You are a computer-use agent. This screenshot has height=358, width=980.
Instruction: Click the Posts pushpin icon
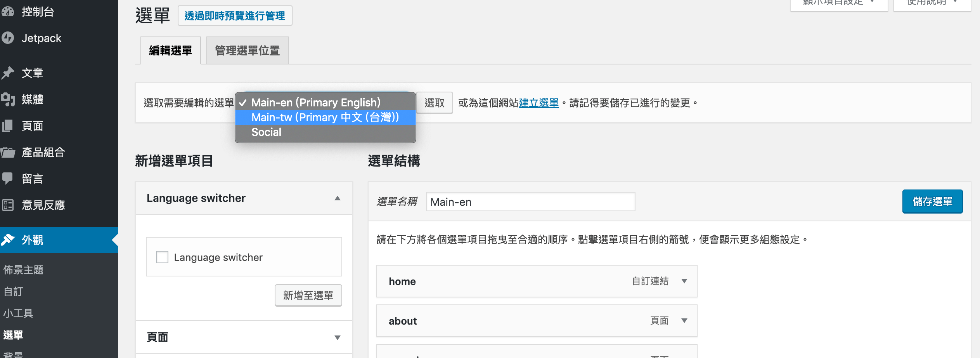[8, 73]
